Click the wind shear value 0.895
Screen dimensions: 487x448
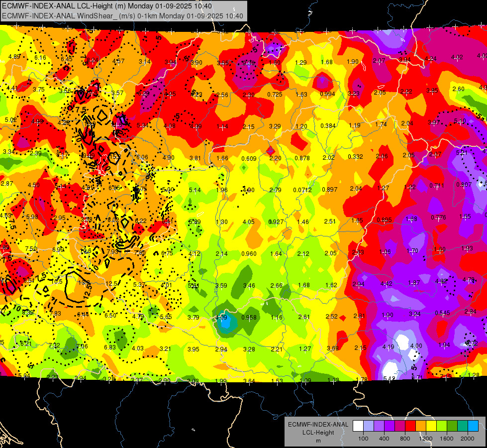[x=384, y=220]
